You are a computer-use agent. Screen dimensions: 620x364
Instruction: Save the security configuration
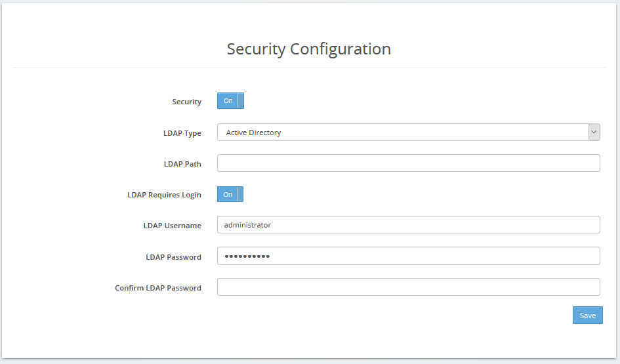click(x=588, y=315)
